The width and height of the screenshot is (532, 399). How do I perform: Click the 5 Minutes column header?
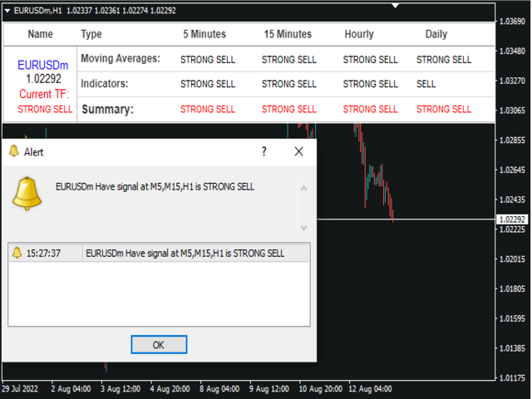(204, 34)
